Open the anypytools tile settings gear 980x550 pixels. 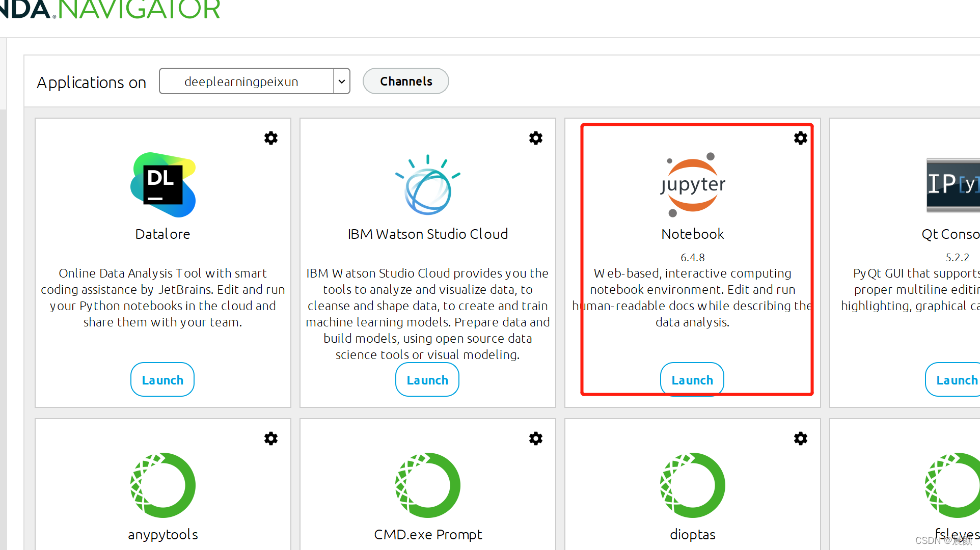pos(271,438)
